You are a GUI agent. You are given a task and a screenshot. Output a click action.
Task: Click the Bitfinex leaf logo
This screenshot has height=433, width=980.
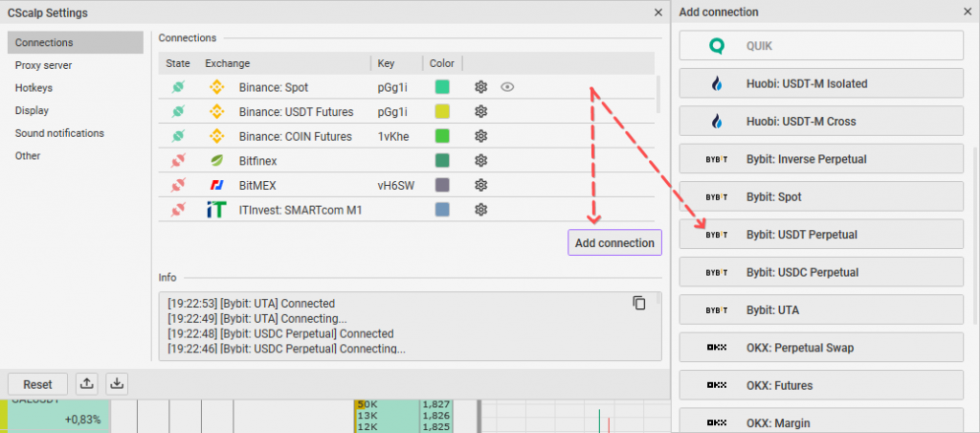pyautogui.click(x=216, y=161)
